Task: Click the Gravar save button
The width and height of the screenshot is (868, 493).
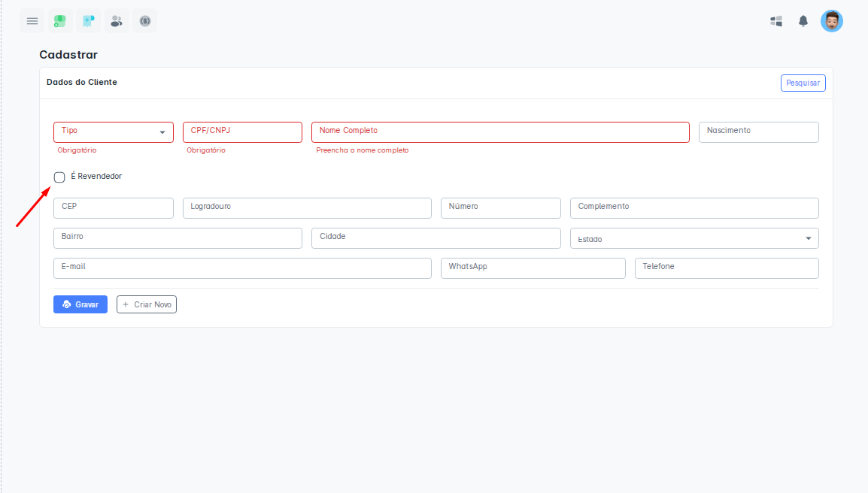Action: (80, 304)
